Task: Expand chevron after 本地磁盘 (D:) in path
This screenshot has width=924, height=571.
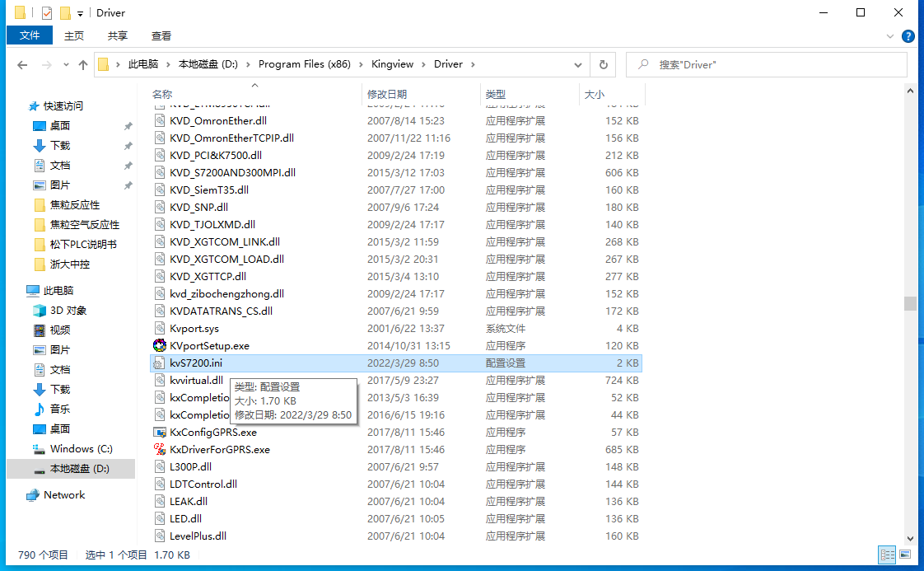Action: click(248, 64)
